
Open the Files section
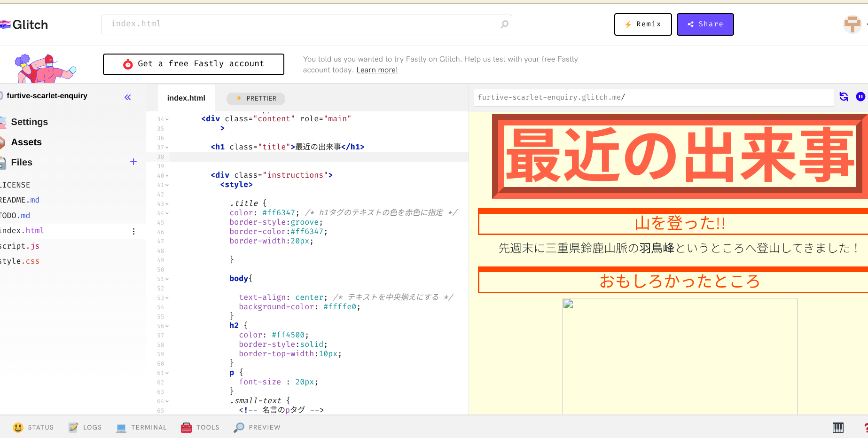click(x=22, y=162)
